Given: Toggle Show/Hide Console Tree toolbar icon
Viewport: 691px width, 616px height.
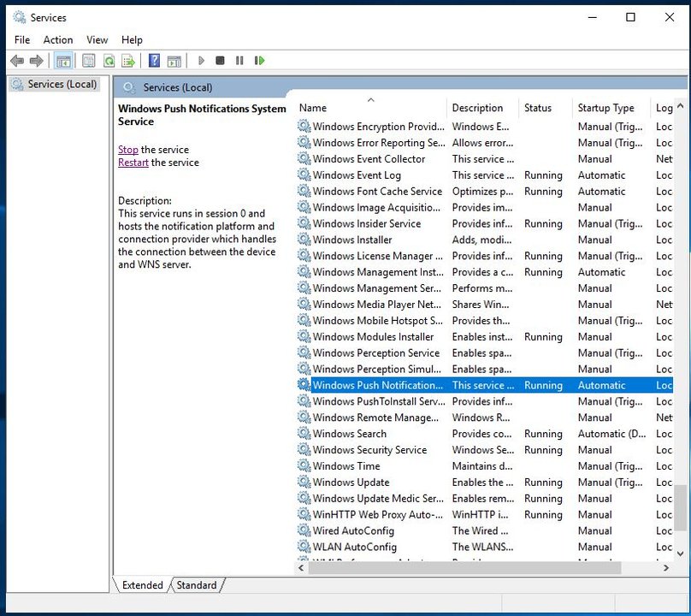Looking at the screenshot, I should point(63,61).
